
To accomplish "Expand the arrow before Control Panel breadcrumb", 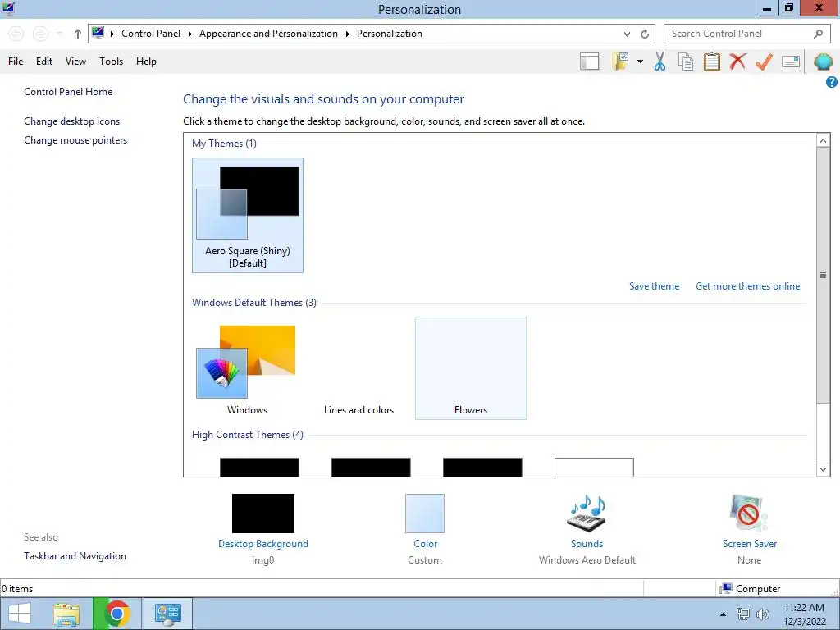I will tap(112, 34).
